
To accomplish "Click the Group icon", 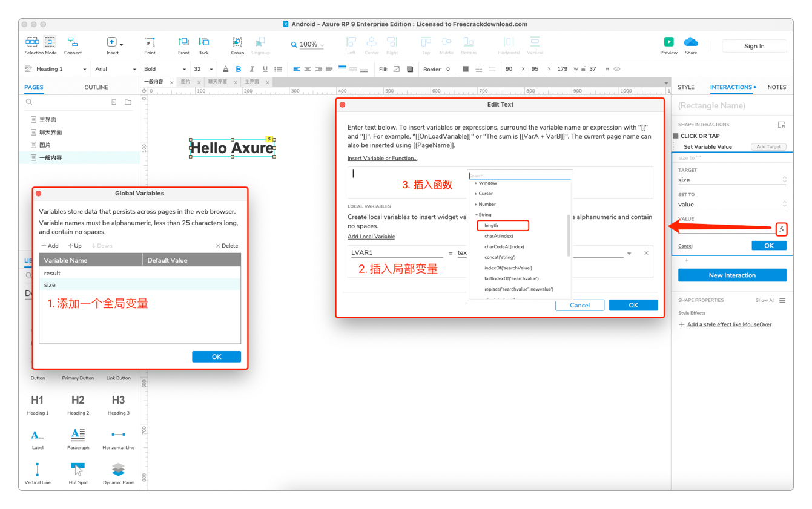I will tap(237, 42).
